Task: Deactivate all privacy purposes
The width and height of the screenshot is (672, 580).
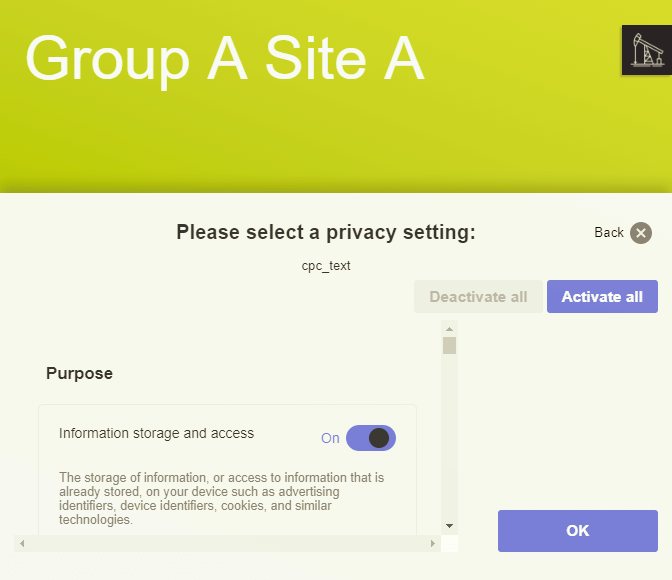Action: coord(478,297)
